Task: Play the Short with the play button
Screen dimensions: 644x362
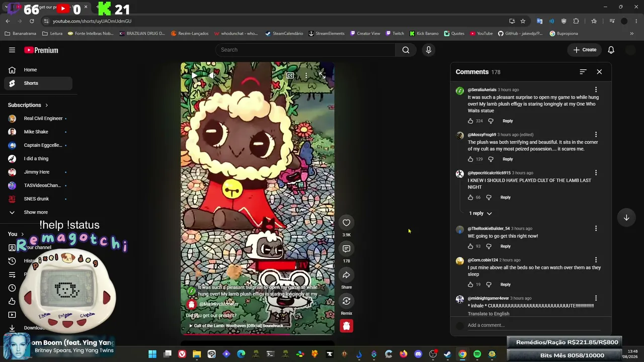Action: click(x=194, y=75)
